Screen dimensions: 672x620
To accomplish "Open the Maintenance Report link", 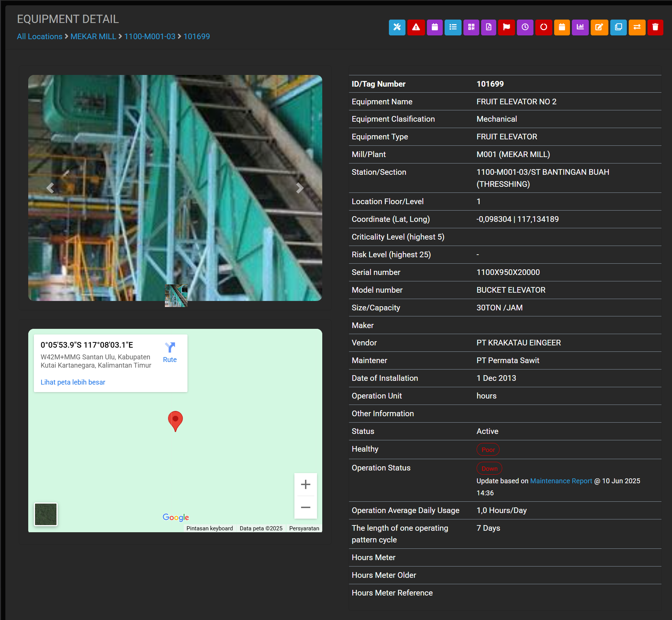I will [x=561, y=481].
